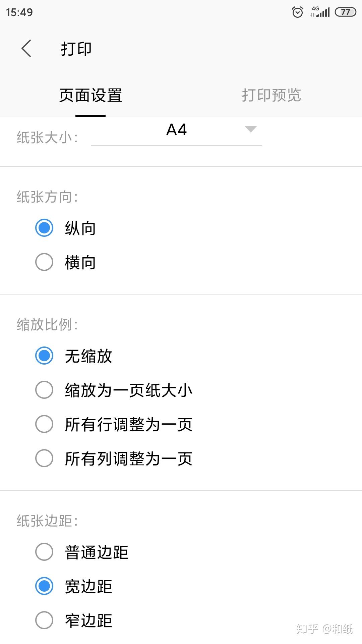Select 纵向 portrait orientation

tap(44, 228)
